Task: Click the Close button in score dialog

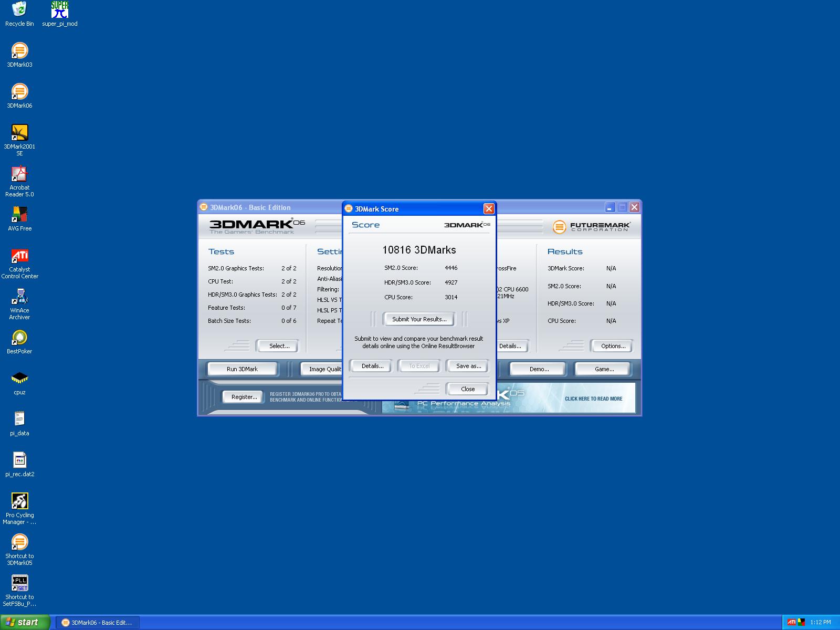Action: click(x=467, y=389)
